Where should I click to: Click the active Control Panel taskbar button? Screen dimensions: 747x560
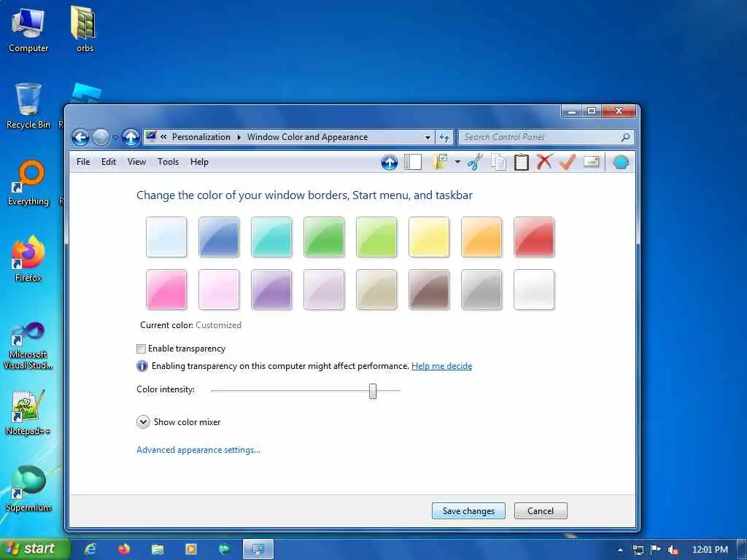(x=258, y=549)
